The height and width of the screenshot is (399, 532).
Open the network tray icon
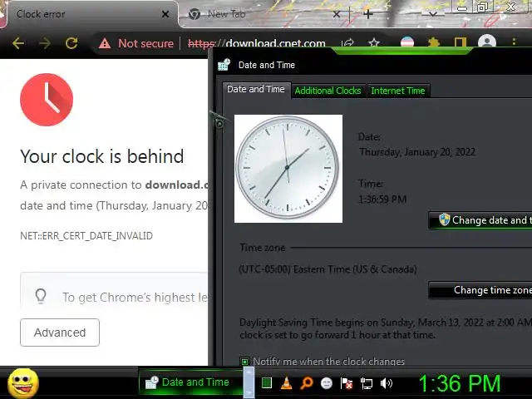coord(367,383)
